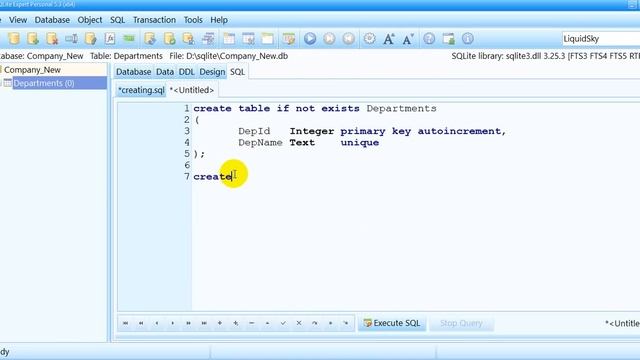Click the greyed step-back toolbar icon
Image resolution: width=640 pixels, height=360 pixels.
coord(348,39)
